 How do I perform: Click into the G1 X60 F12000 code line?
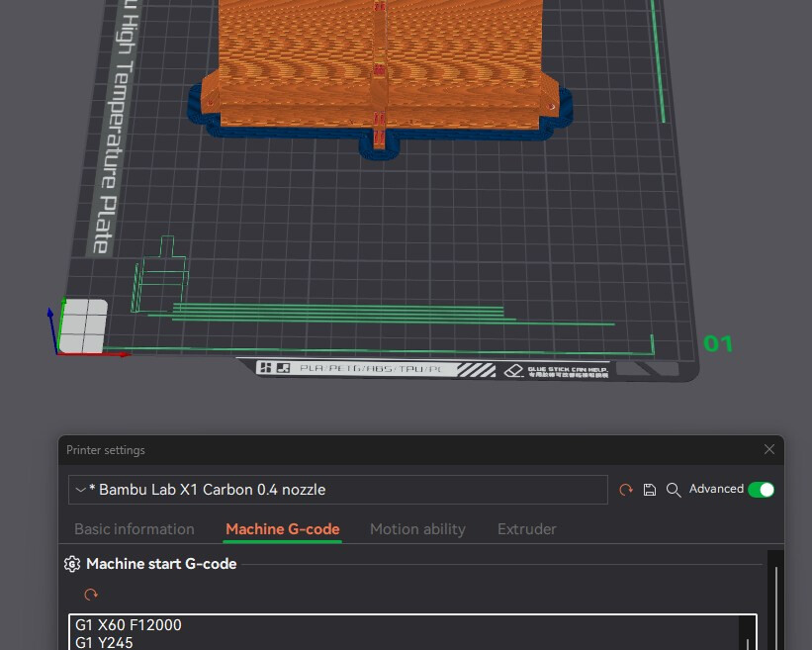[129, 625]
